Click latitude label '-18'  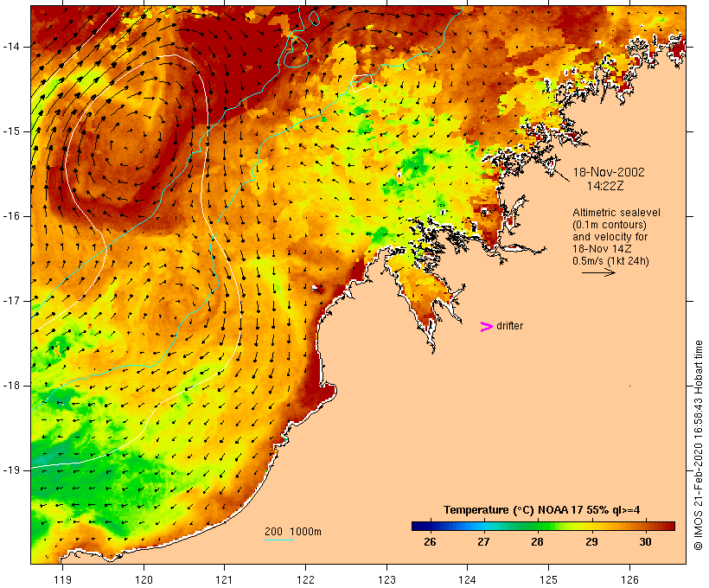point(11,386)
